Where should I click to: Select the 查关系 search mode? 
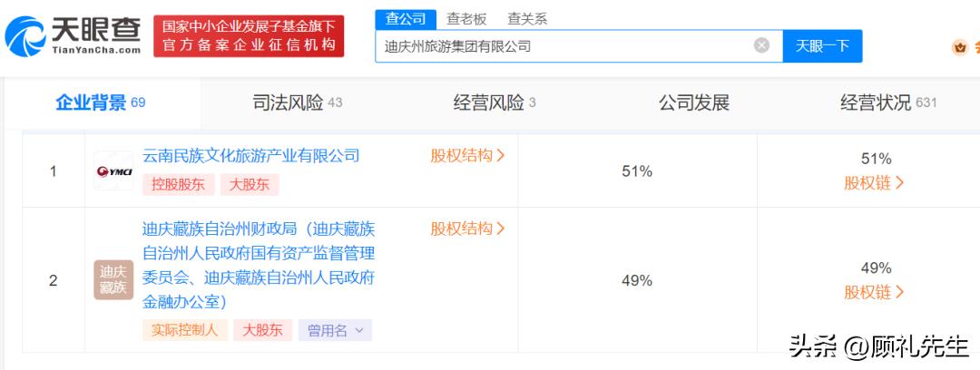pyautogui.click(x=527, y=19)
